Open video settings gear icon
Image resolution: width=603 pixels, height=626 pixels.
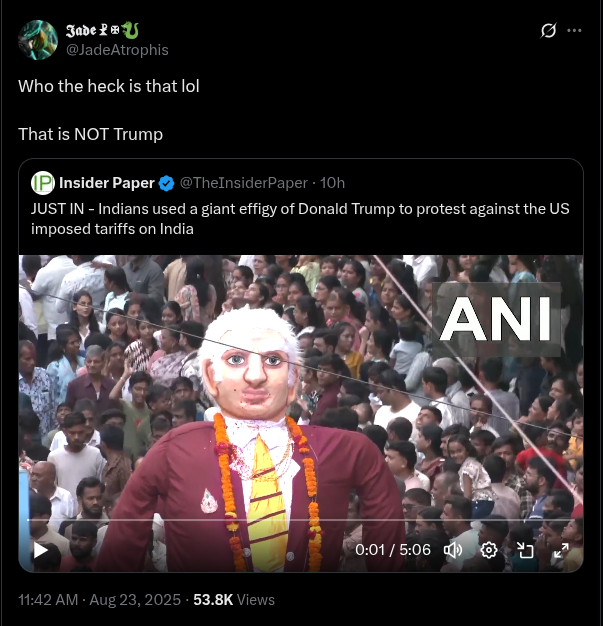click(x=488, y=551)
